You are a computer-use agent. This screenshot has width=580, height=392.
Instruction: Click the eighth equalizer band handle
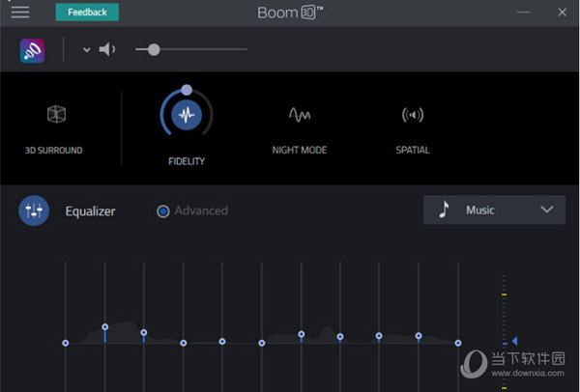340,337
